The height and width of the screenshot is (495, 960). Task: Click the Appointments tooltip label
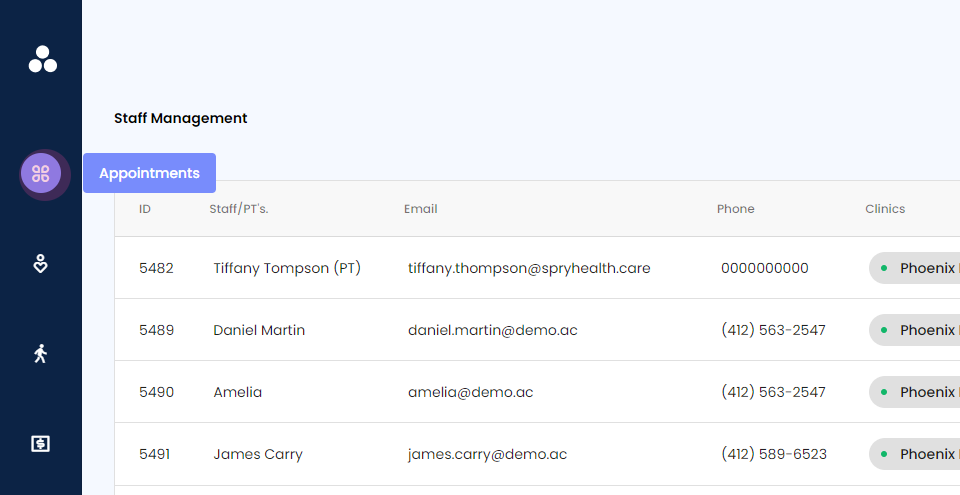click(149, 173)
